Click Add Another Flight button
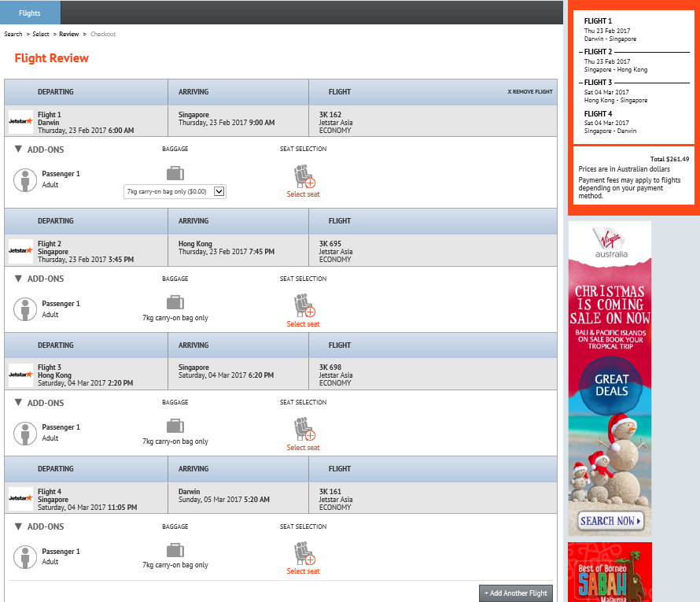The height and width of the screenshot is (602, 700). click(516, 593)
